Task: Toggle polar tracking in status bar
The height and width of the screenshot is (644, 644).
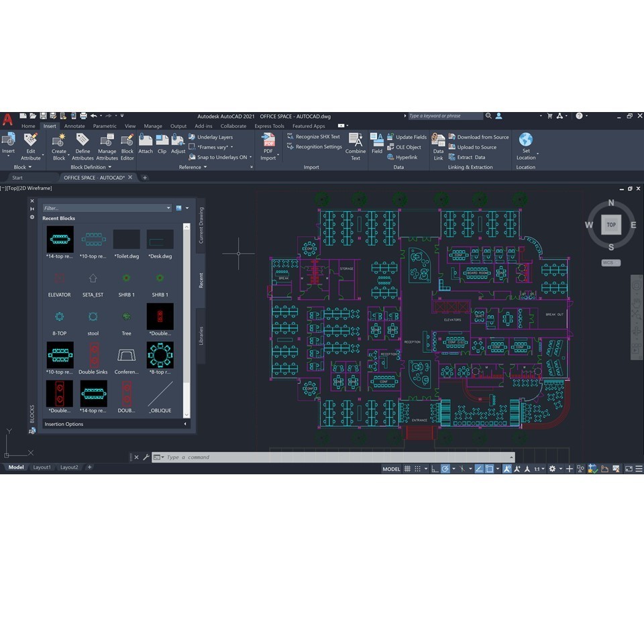Action: click(x=445, y=469)
